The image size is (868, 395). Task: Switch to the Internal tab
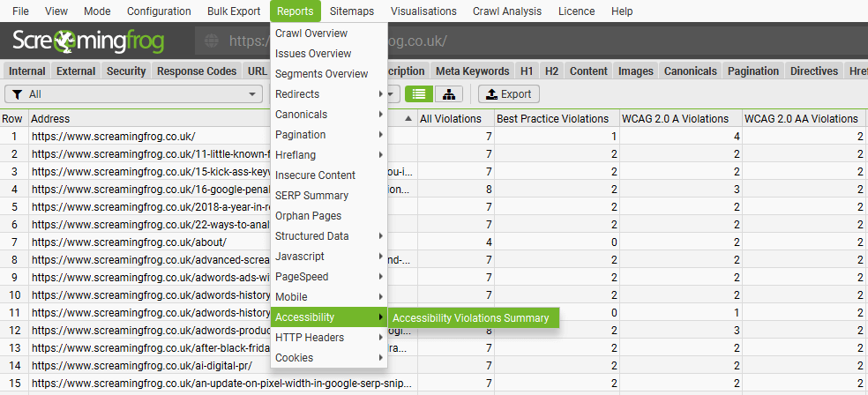tap(27, 71)
